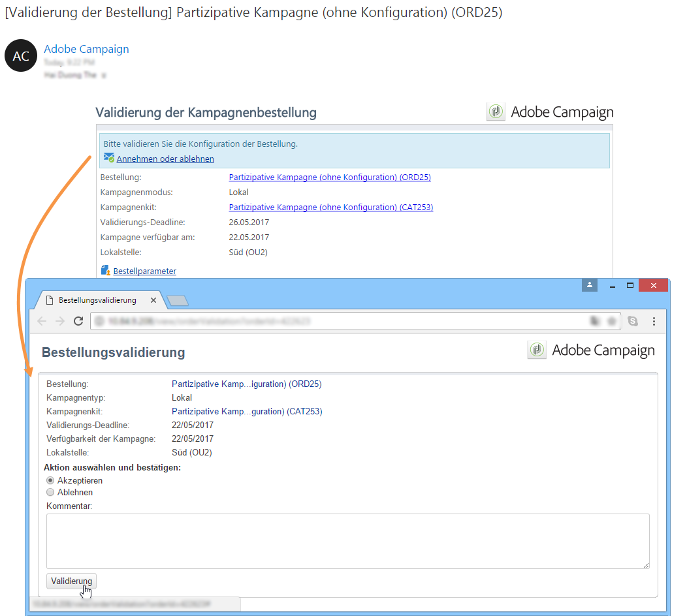
Task: Click the Süd (OU2) value in the email
Action: [x=248, y=252]
